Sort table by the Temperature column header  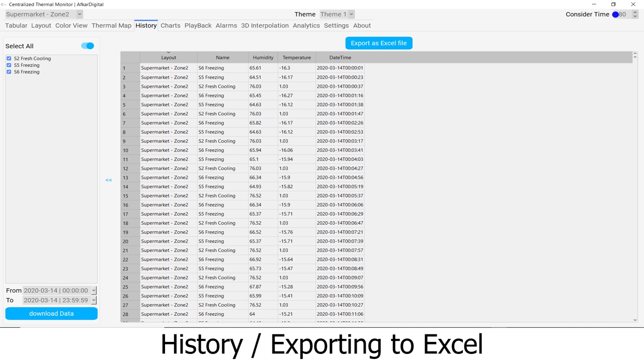click(296, 58)
